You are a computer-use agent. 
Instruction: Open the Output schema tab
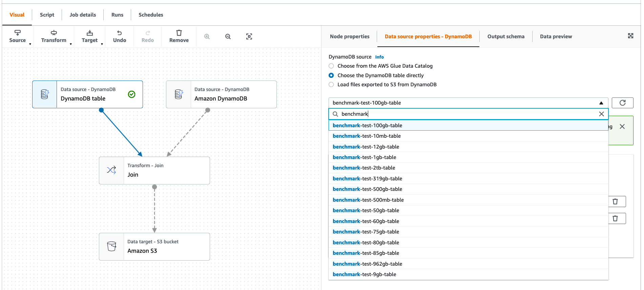coord(506,37)
